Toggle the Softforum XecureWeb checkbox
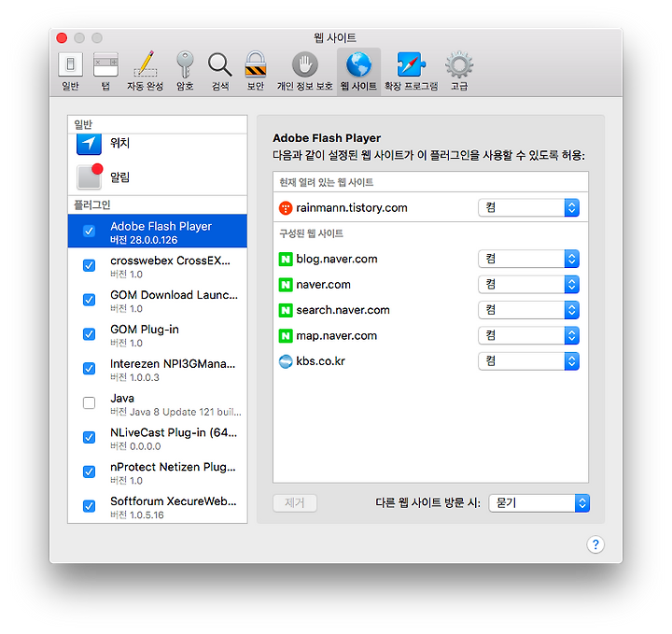672x634 pixels. click(x=90, y=506)
